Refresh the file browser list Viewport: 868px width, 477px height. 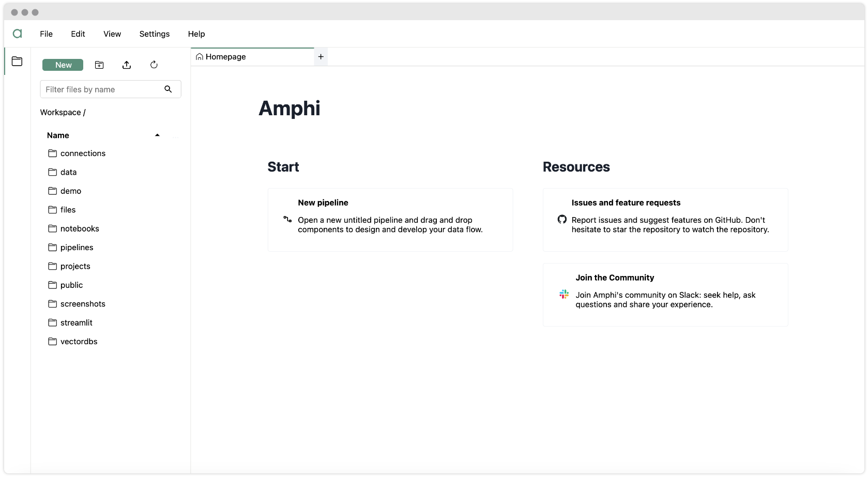coord(154,65)
